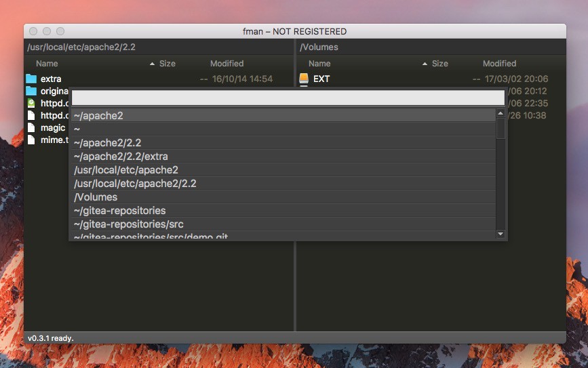Focus the quick path search field
The width and height of the screenshot is (588, 368).
pyautogui.click(x=288, y=98)
